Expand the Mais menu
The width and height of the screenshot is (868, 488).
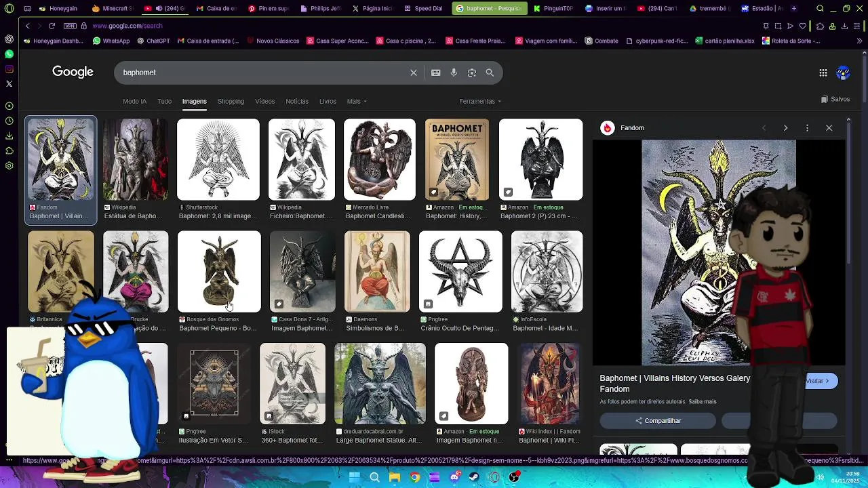click(357, 101)
